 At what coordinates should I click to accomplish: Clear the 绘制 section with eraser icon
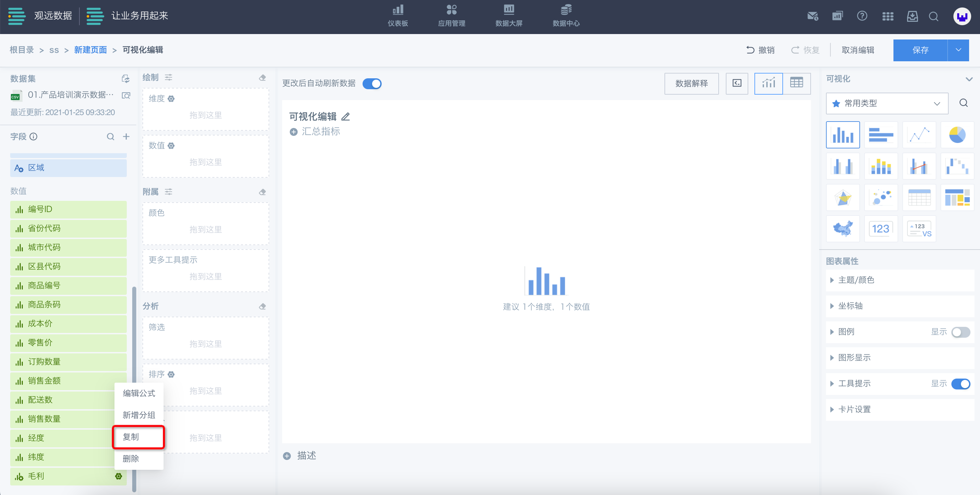coord(262,78)
